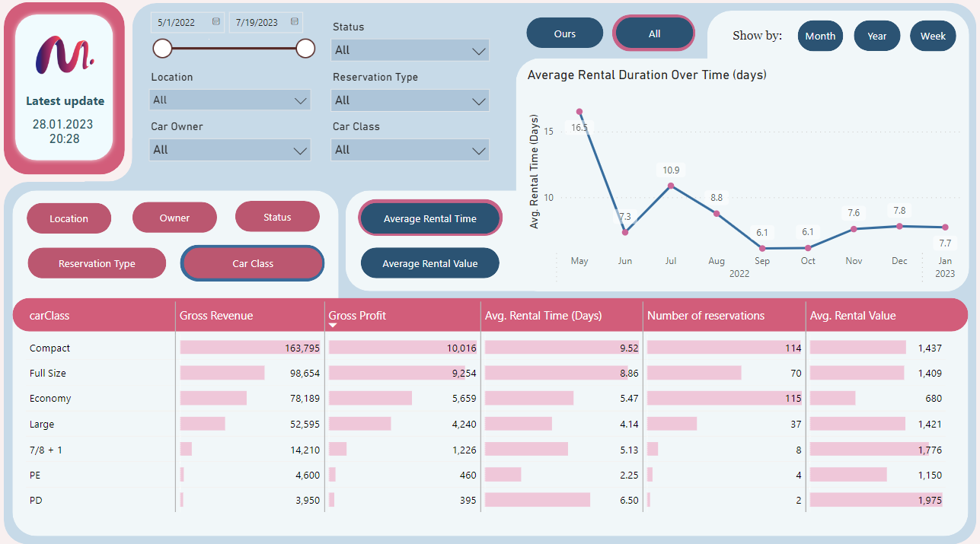Open the Status dropdown
980x544 pixels.
[410, 49]
